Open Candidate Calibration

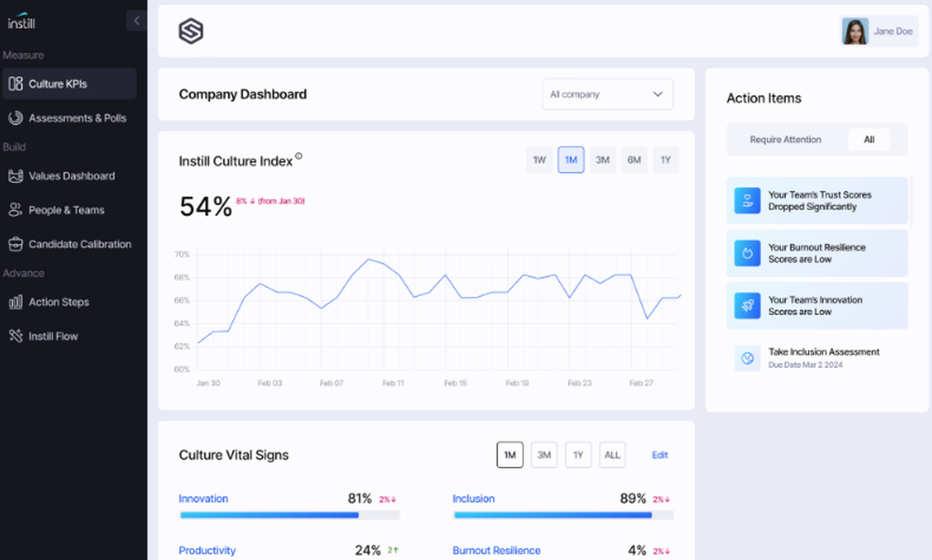[x=70, y=244]
